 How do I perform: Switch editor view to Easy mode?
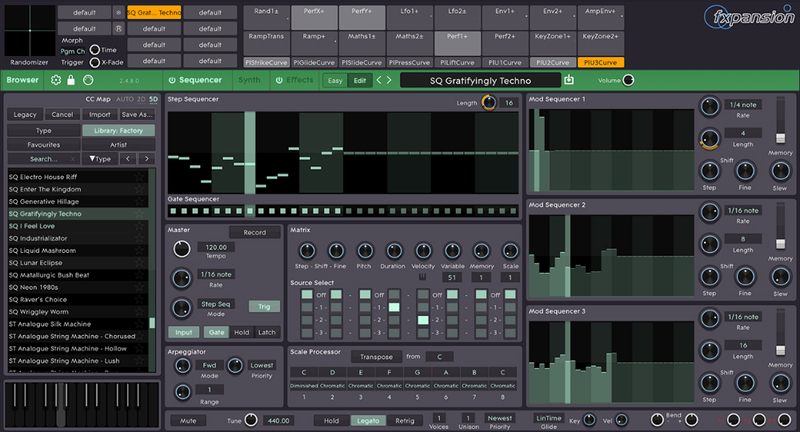(336, 80)
